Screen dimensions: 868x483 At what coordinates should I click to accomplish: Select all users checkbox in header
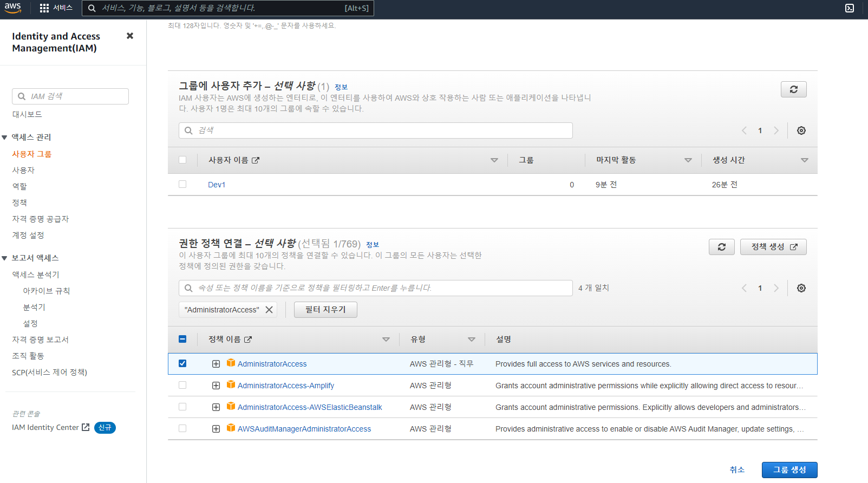182,160
